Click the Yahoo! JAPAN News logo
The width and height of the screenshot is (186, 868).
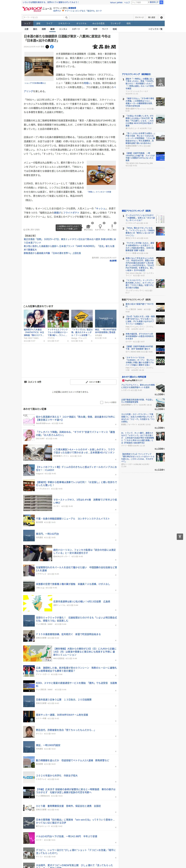pyautogui.click(x=37, y=9)
